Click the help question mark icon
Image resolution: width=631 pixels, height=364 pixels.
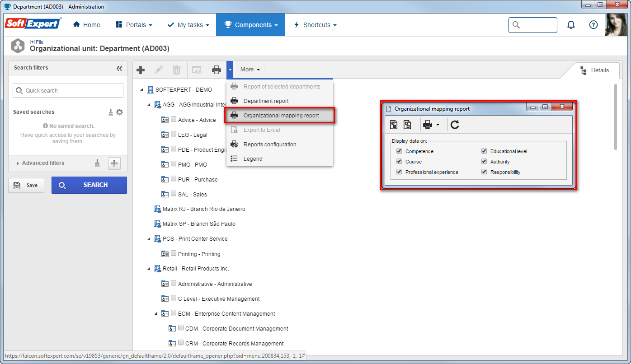tap(593, 25)
